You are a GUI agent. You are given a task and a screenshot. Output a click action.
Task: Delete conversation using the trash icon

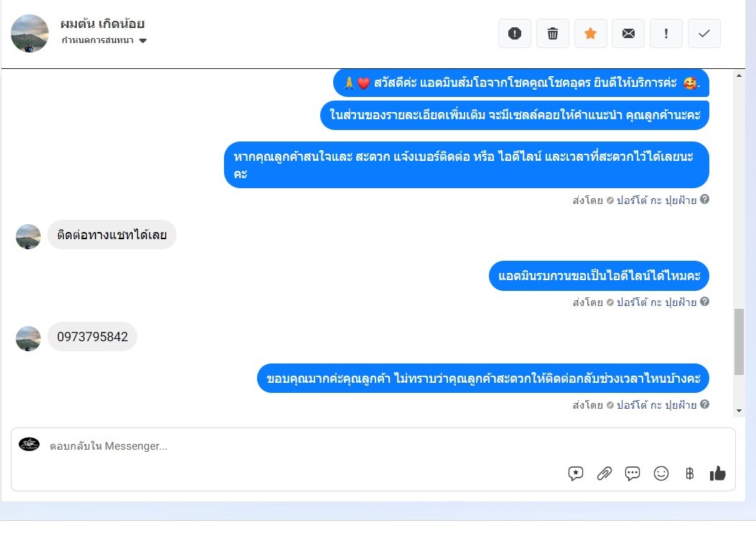coord(553,33)
